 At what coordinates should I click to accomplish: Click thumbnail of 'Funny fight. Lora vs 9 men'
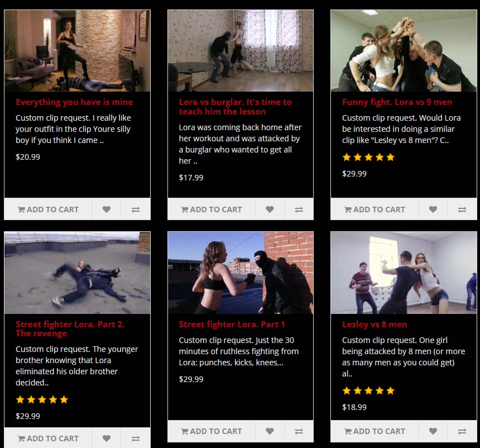point(404,51)
